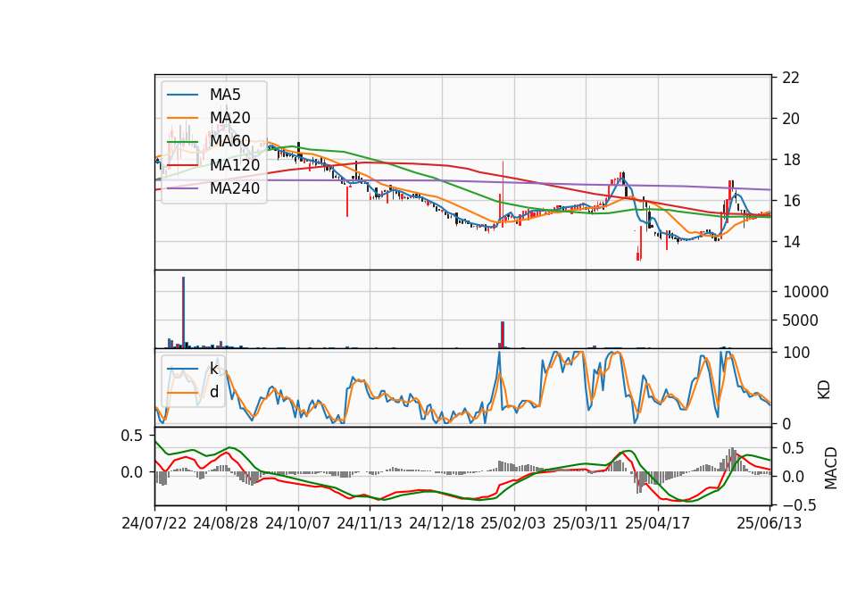The image size is (857, 616).
Task: Click the MA5 legend label
Action: click(x=225, y=95)
